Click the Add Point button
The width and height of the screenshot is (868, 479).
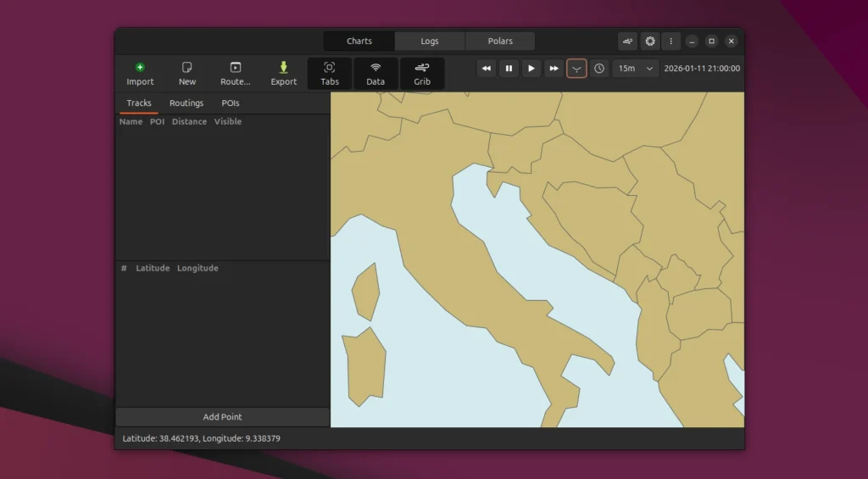point(222,417)
